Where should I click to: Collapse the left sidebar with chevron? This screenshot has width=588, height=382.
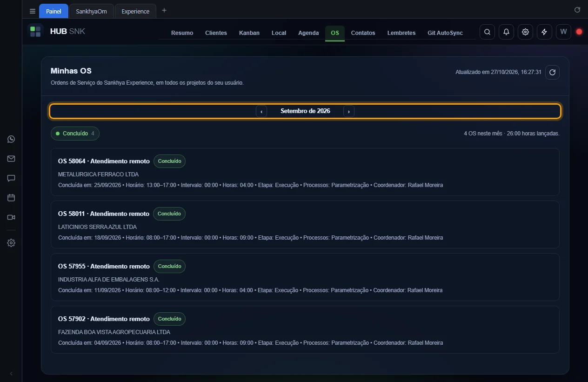coord(11,374)
